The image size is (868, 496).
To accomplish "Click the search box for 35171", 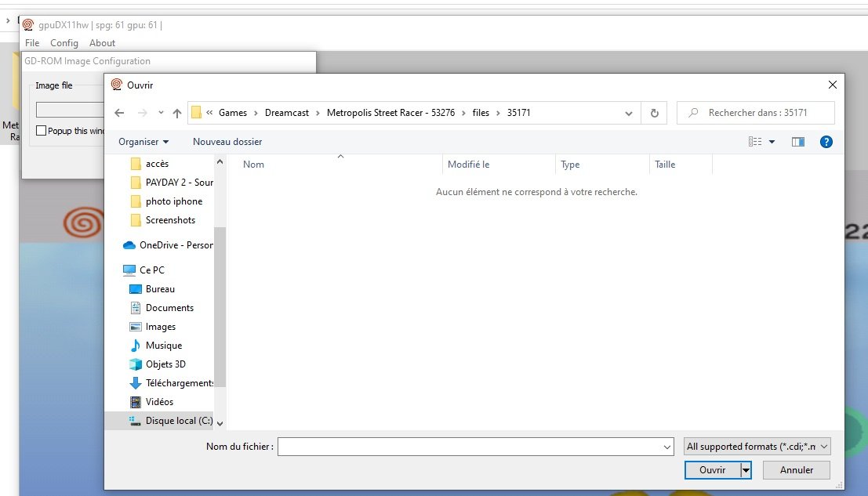I will (x=756, y=113).
